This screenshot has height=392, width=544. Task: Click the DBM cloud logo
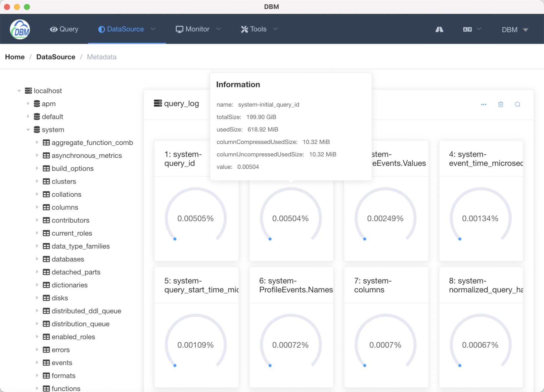point(20,29)
